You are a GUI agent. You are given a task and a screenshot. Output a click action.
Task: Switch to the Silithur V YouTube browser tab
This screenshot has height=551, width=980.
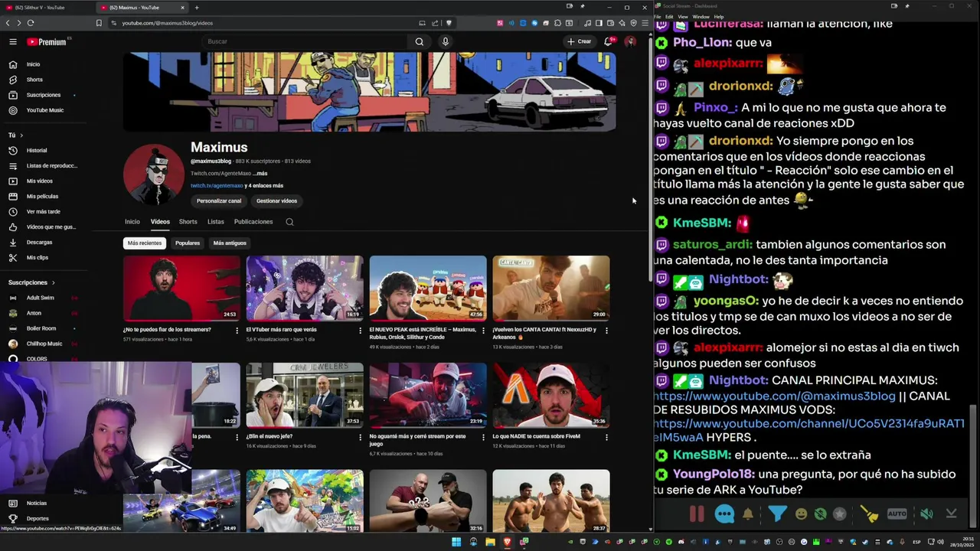click(x=44, y=8)
